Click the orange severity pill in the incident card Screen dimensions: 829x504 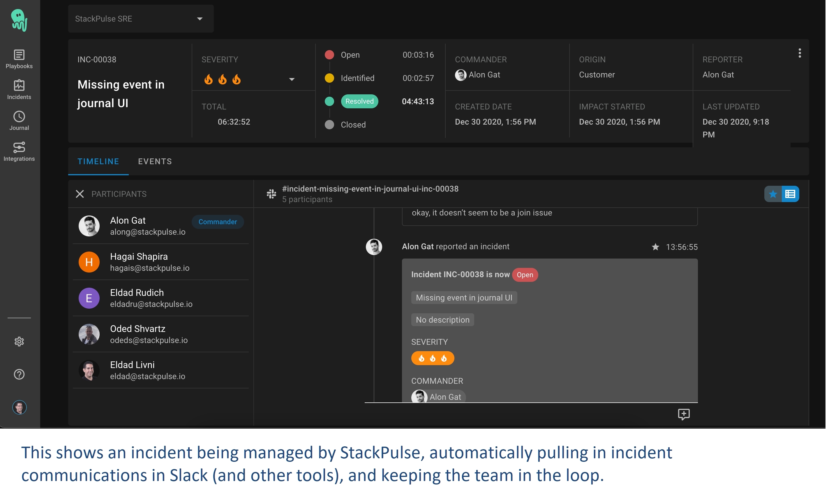point(433,358)
